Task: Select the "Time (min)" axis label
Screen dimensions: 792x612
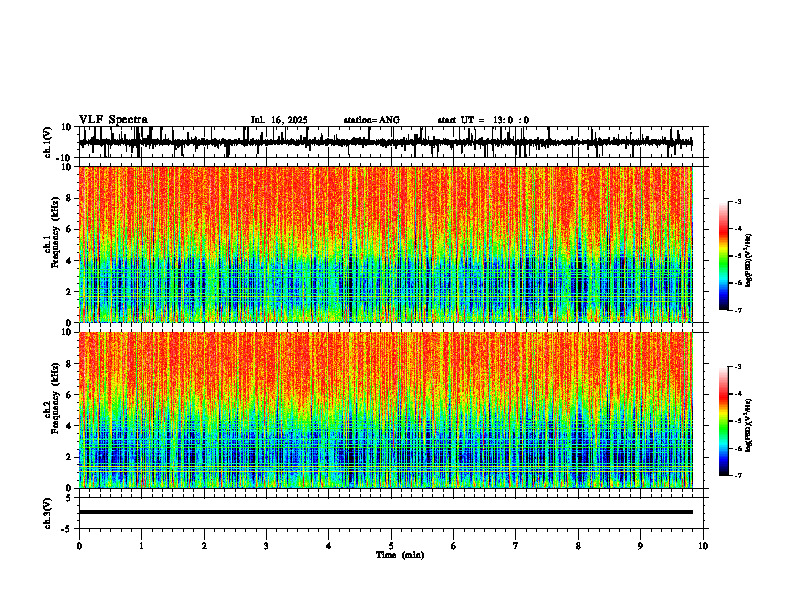Action: click(x=400, y=555)
